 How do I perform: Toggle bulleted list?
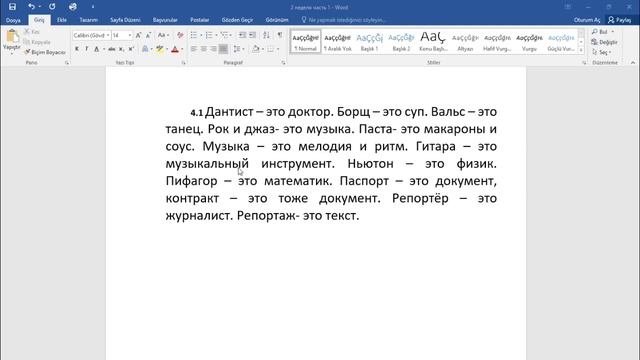(194, 36)
